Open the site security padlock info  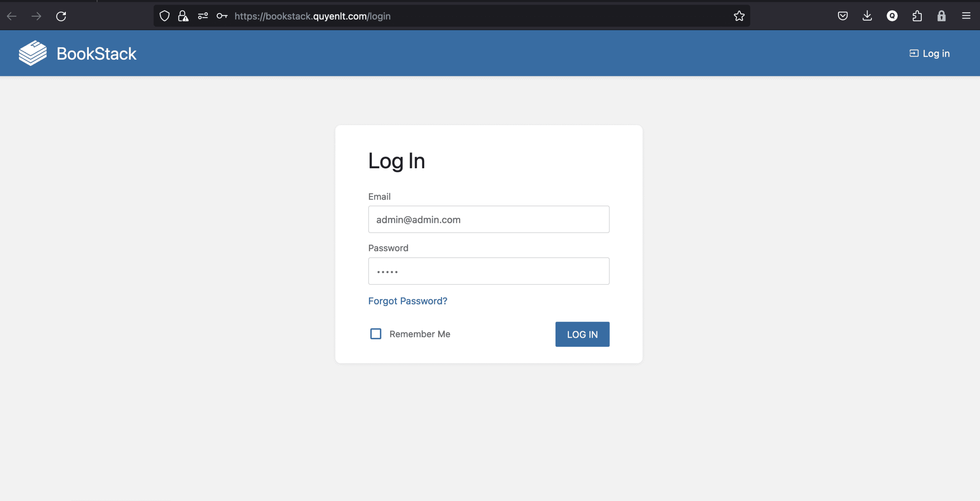(183, 16)
